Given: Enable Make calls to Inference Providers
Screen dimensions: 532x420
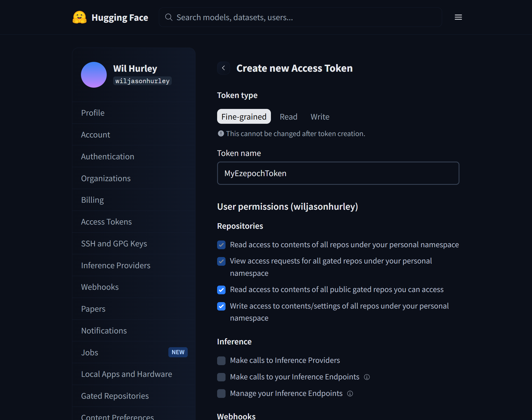Looking at the screenshot, I should (221, 361).
